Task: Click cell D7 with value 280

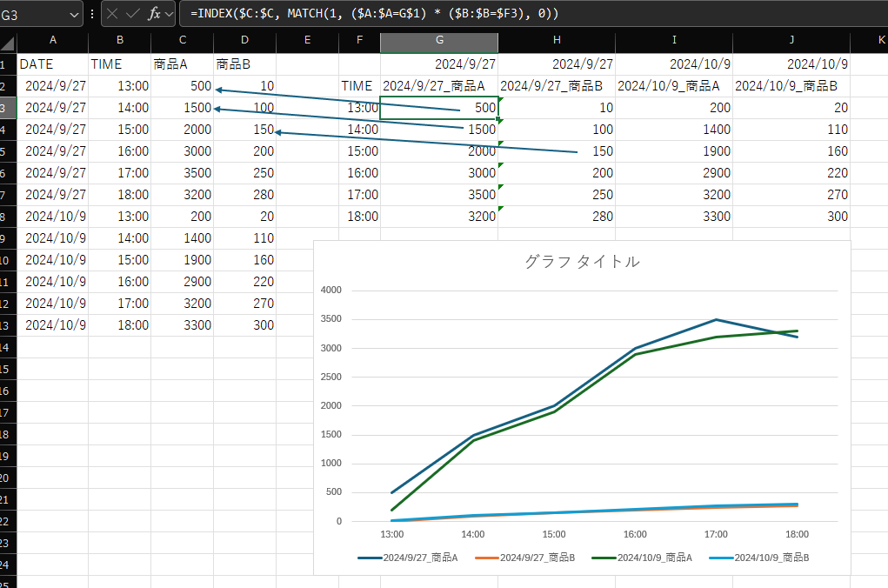Action: pos(244,195)
